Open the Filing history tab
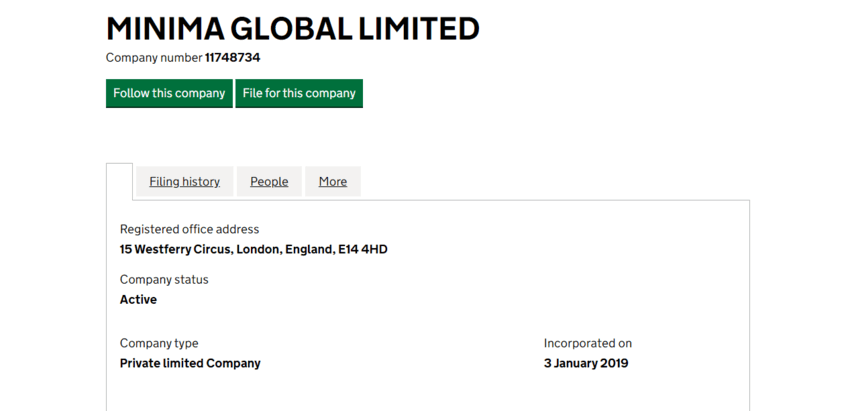The width and height of the screenshot is (850, 411). click(184, 181)
